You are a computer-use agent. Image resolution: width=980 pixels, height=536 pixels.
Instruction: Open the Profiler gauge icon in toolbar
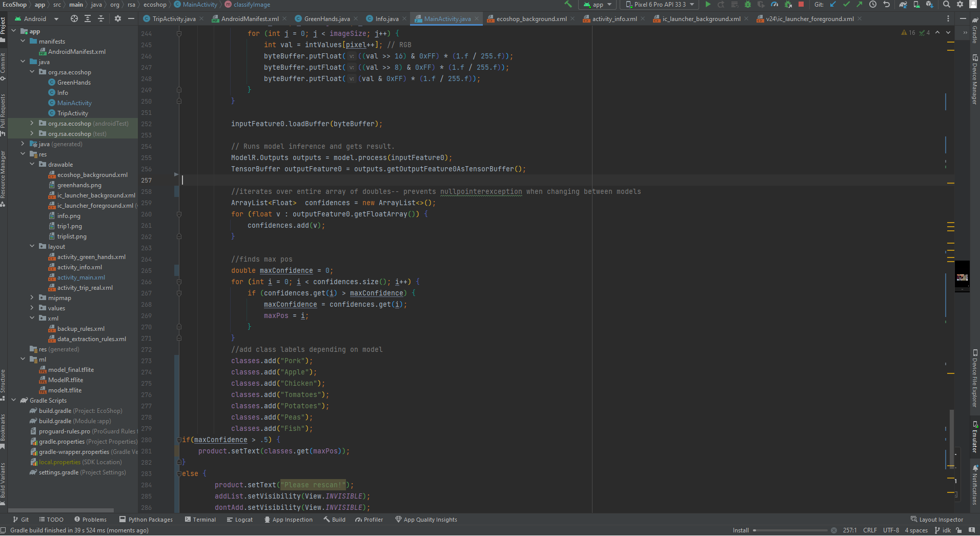pyautogui.click(x=774, y=5)
